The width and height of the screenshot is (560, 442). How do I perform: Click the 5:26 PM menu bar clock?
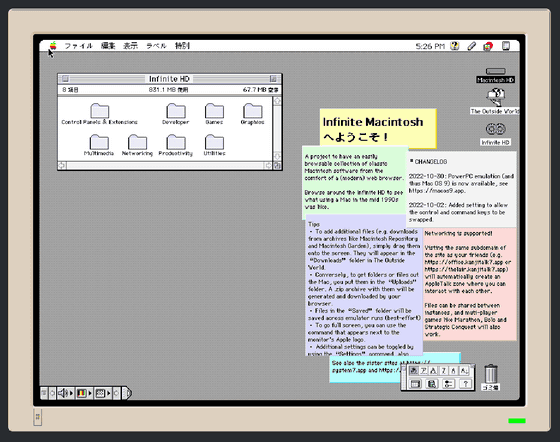pyautogui.click(x=430, y=46)
